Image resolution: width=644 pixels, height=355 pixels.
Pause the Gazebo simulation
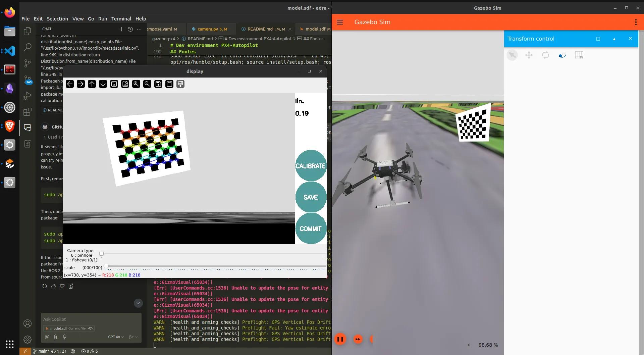tap(340, 339)
